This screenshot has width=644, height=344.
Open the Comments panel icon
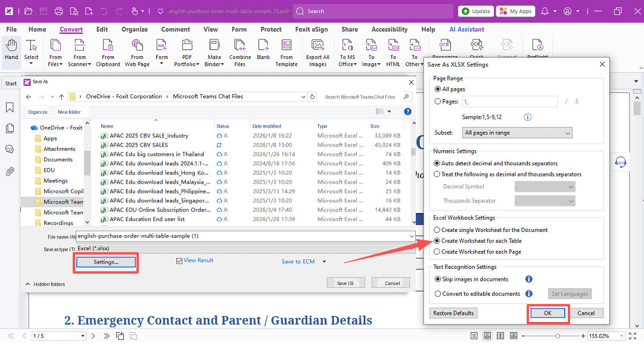[x=10, y=149]
